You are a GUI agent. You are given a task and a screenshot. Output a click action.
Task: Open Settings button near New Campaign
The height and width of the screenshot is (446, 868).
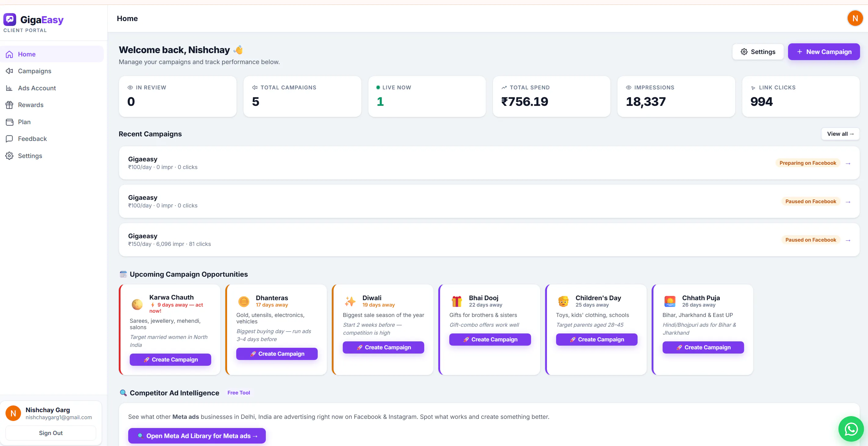click(758, 52)
